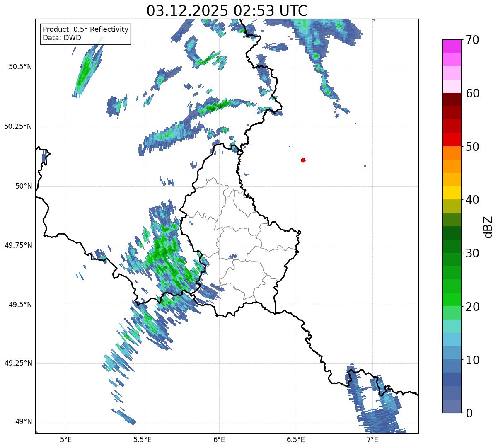Viewport: 498px width, 448px height.
Task: Pick the dark maroon swatch just below 60 dBZ
Action: click(452, 99)
